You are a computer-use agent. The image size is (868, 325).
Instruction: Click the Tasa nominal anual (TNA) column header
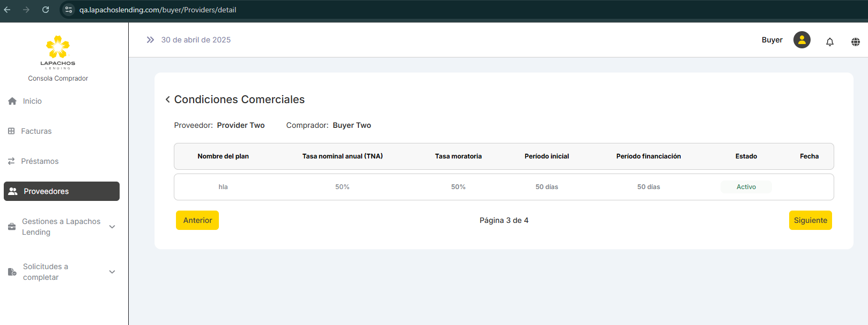point(342,156)
